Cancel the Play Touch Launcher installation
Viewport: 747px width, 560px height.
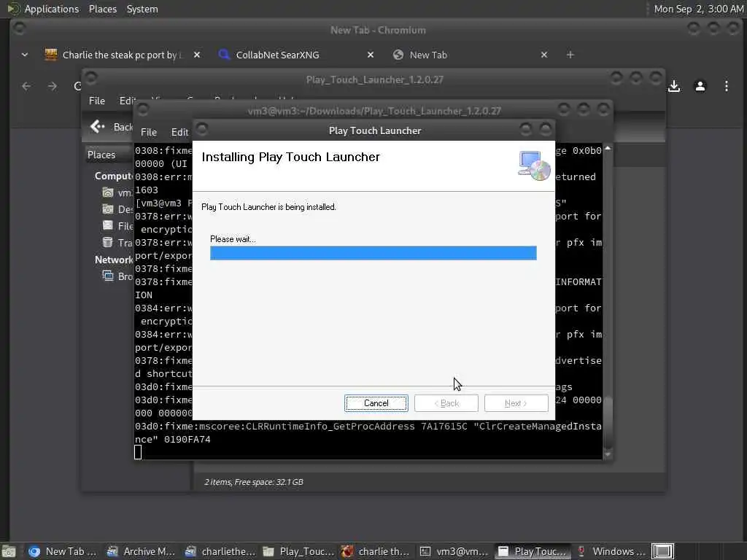click(376, 403)
